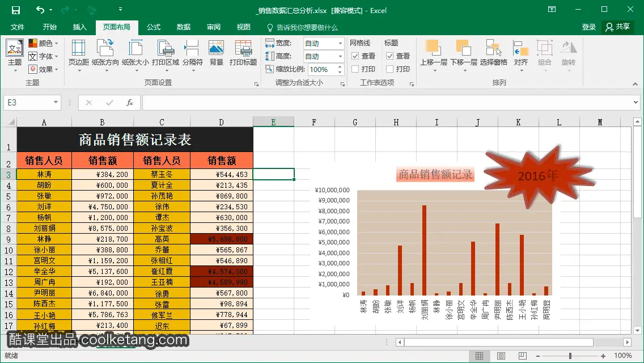
Task: Open the Page Setup dialog launcher
Action: pyautogui.click(x=256, y=84)
